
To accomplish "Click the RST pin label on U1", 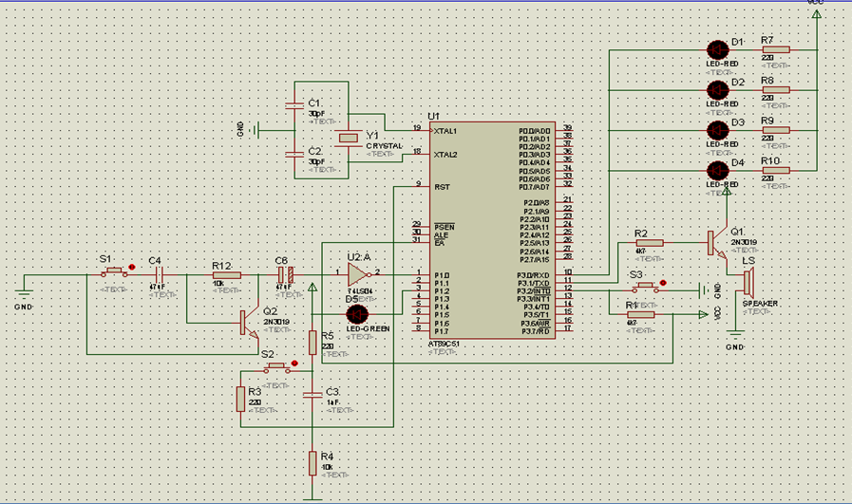I will point(442,187).
